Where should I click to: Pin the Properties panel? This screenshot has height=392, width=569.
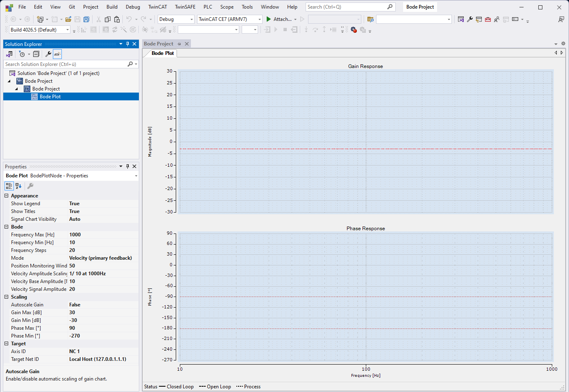tap(127, 166)
